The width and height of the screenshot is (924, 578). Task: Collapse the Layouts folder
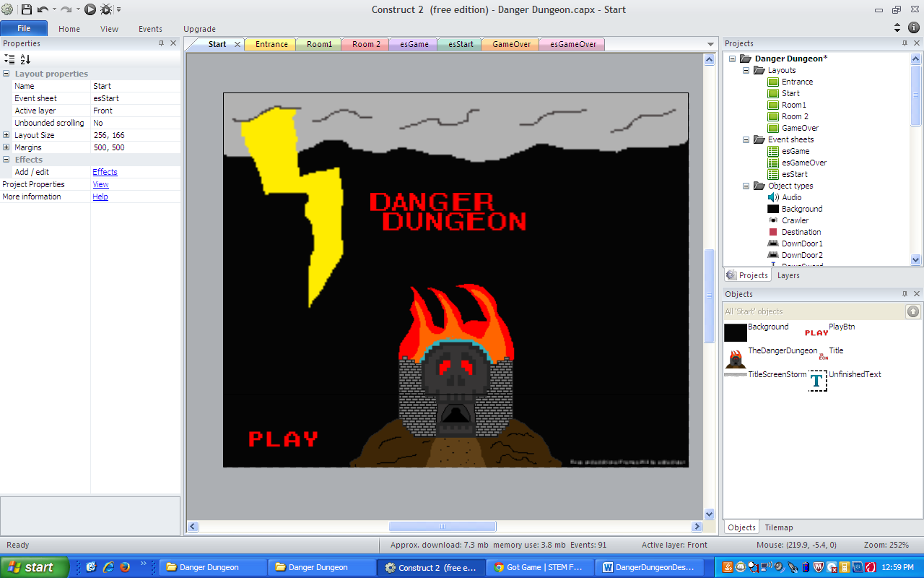pos(746,70)
